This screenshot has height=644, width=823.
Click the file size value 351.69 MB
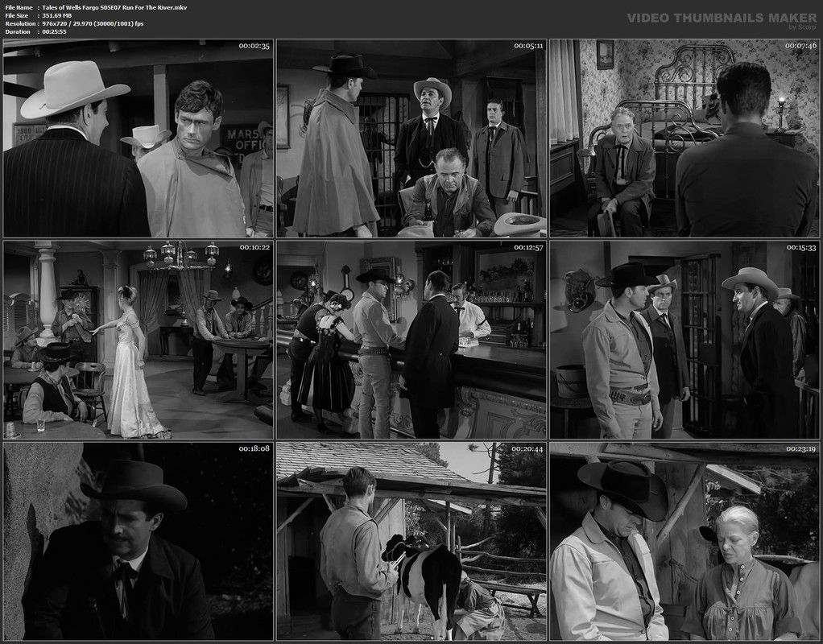coord(56,16)
